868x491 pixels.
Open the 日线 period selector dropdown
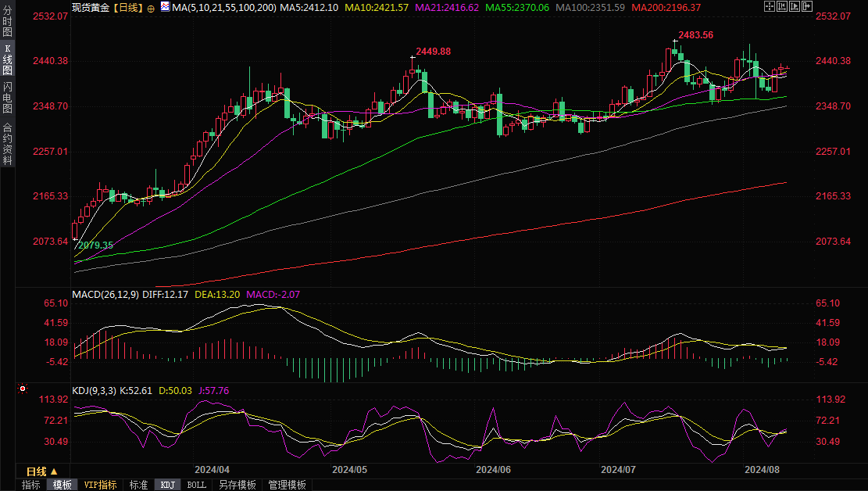pos(42,471)
